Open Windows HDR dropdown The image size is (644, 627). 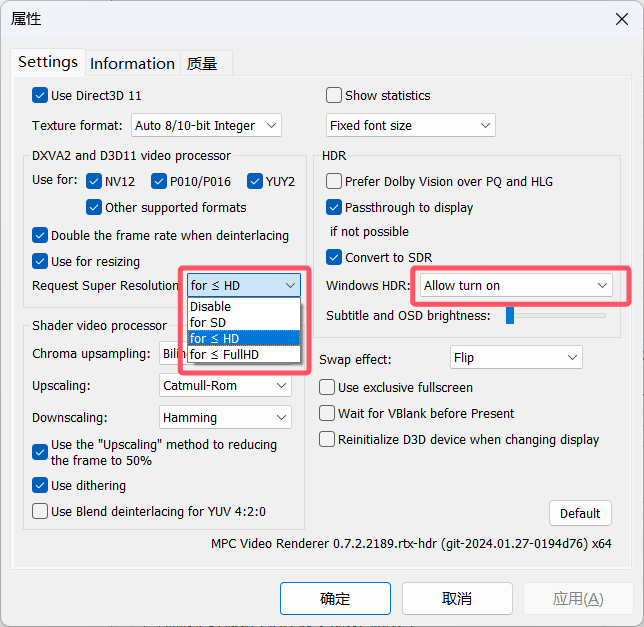516,286
